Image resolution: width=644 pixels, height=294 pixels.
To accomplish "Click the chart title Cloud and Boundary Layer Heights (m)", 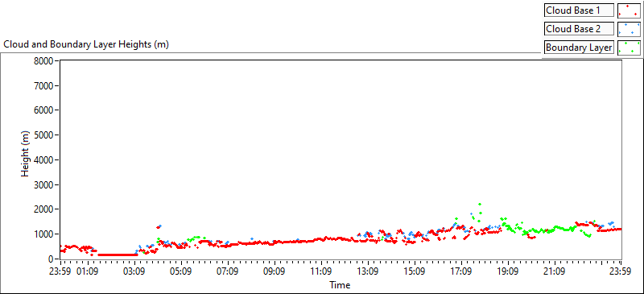I will 86,44.
